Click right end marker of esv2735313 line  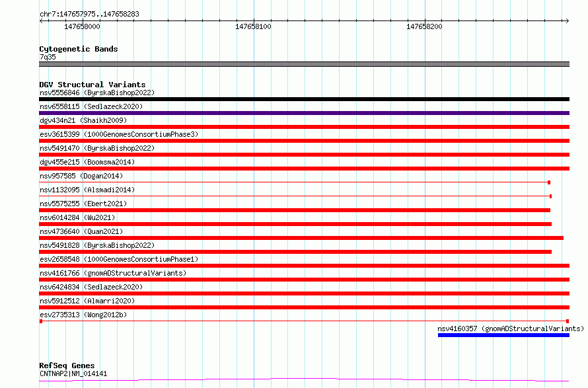coord(568,321)
